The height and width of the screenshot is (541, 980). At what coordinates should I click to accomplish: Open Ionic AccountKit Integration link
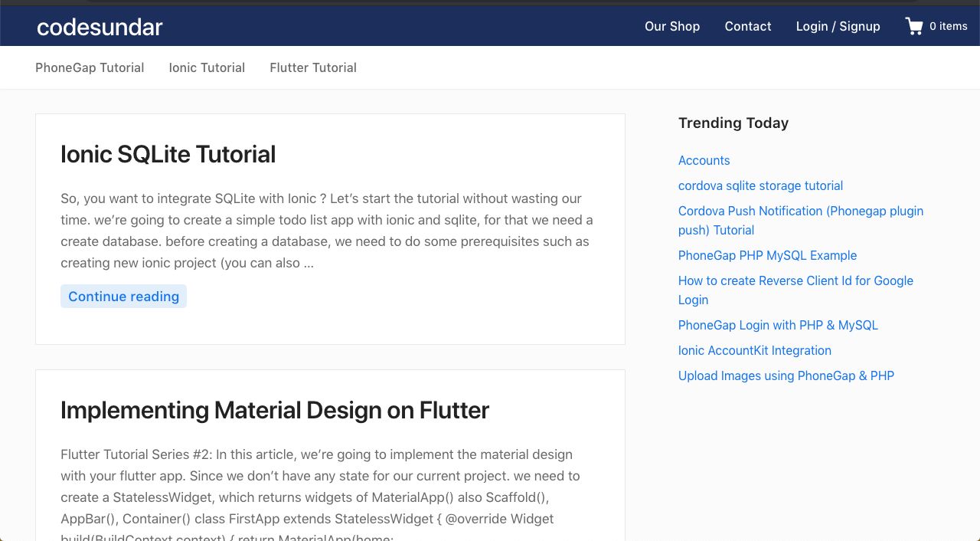(x=754, y=350)
